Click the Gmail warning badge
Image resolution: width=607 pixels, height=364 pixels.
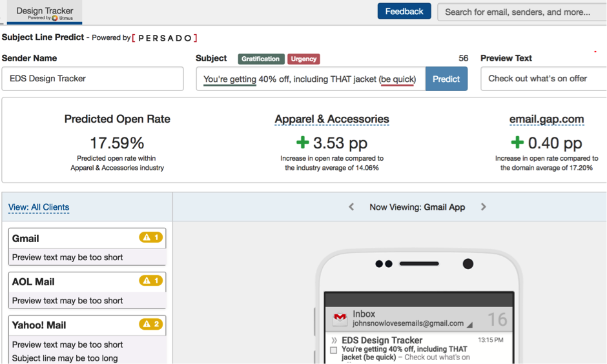151,237
